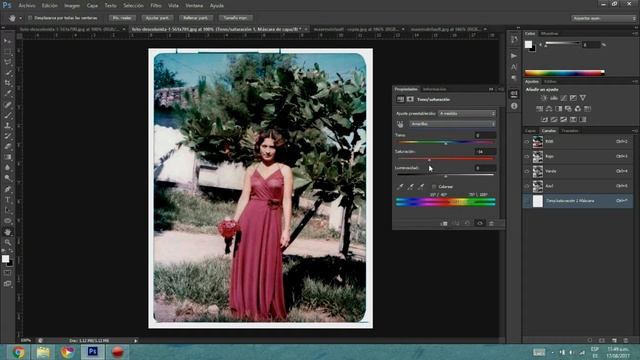Viewport: 640px width, 360px height.
Task: Switch to the Muestras tab
Action: pos(549,33)
